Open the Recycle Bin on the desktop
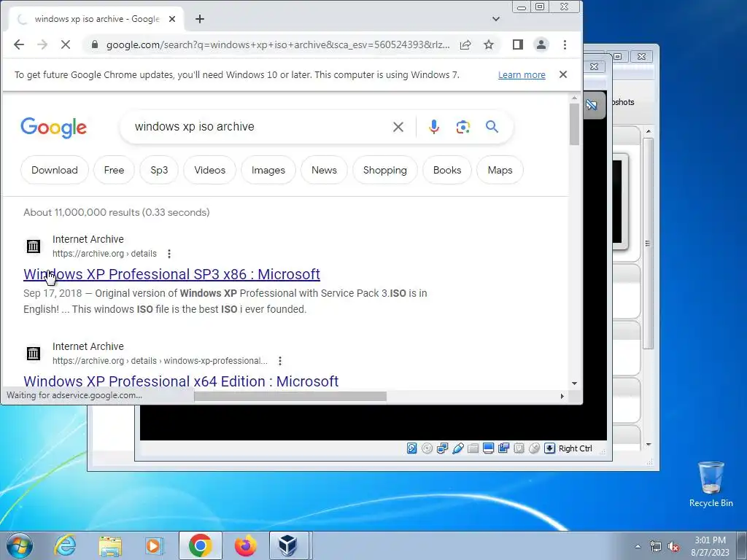The width and height of the screenshot is (747, 560). click(x=711, y=484)
